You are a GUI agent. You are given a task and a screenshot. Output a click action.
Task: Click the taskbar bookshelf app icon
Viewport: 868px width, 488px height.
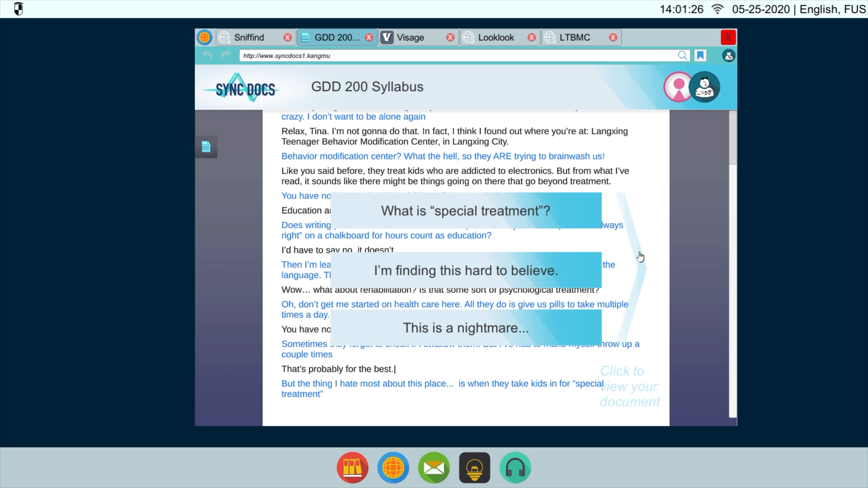pyautogui.click(x=352, y=468)
